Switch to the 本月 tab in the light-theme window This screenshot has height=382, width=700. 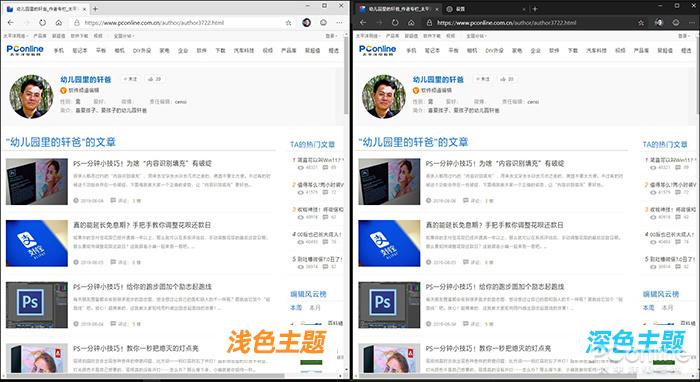pos(315,308)
